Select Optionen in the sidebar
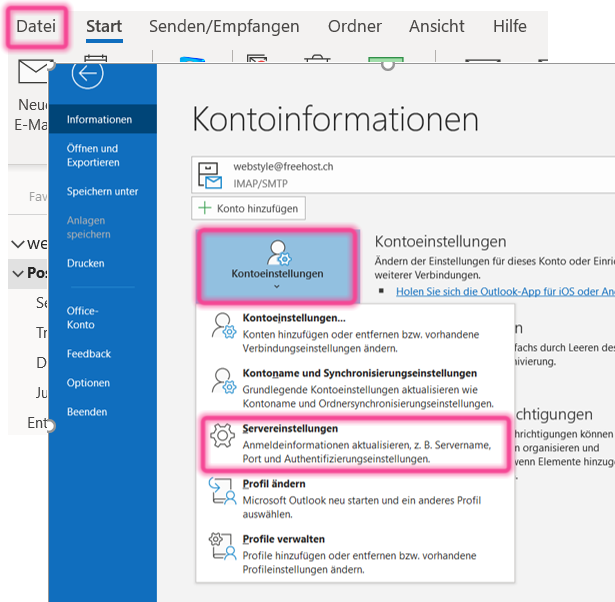Image resolution: width=615 pixels, height=602 pixels. point(88,383)
